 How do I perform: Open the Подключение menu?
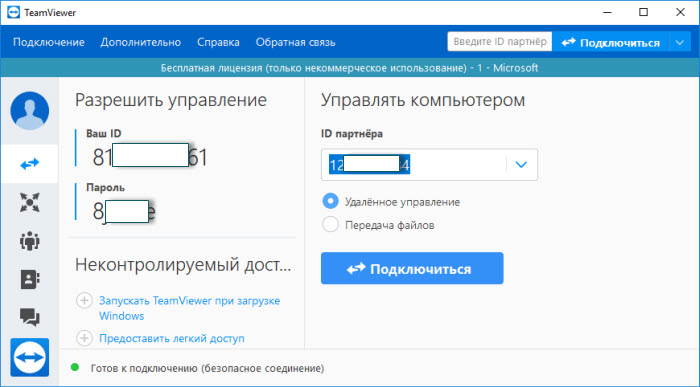pyautogui.click(x=49, y=42)
